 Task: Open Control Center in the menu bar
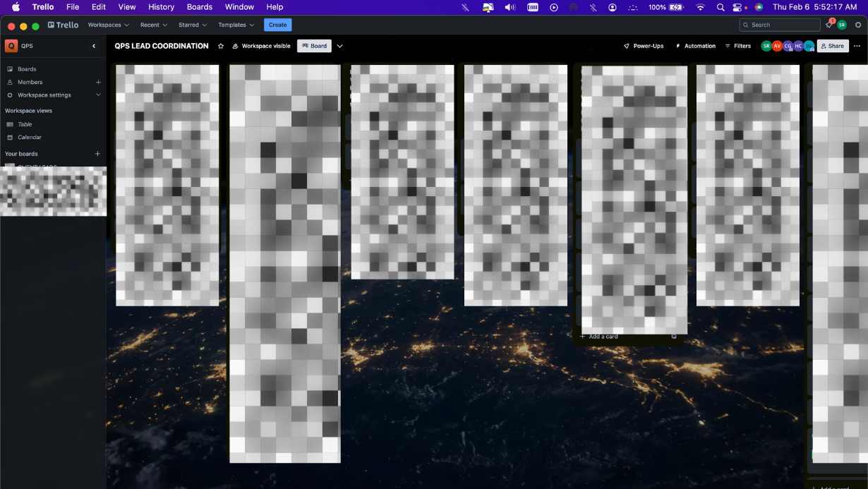[739, 7]
